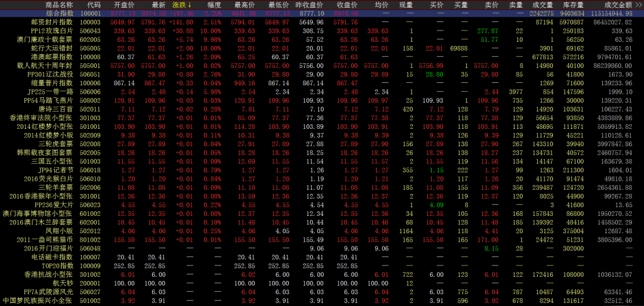Select FP7A武陵源风光 row

(x=322, y=291)
